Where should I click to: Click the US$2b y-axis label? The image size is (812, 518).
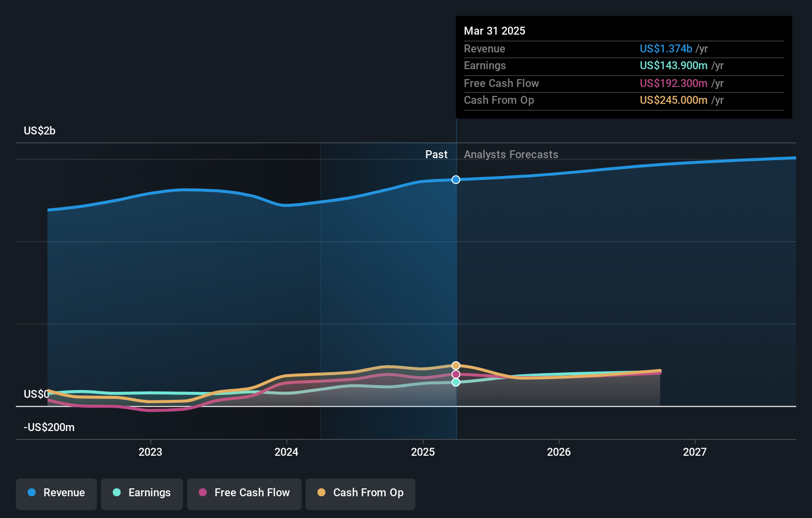(40, 130)
